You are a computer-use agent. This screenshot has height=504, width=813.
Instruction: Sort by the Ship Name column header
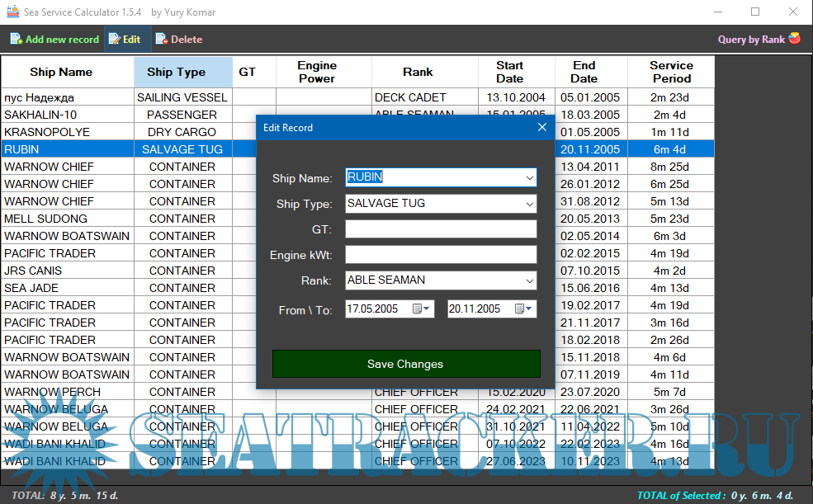click(x=61, y=72)
